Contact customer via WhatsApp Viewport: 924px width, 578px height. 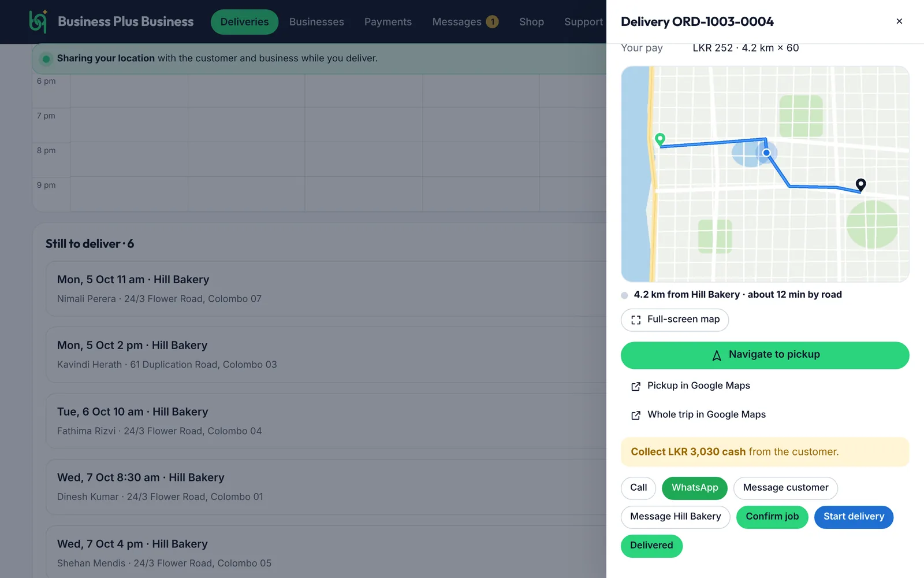pos(695,488)
